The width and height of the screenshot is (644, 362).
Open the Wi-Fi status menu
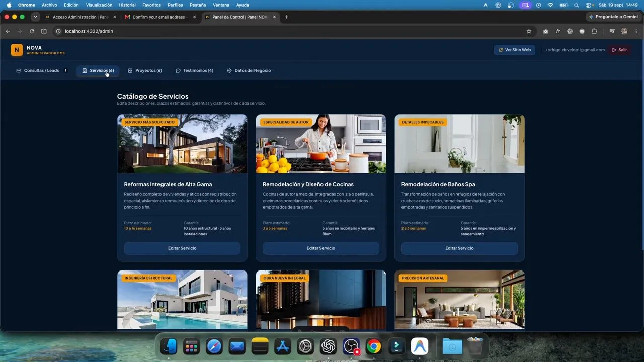[x=550, y=5]
